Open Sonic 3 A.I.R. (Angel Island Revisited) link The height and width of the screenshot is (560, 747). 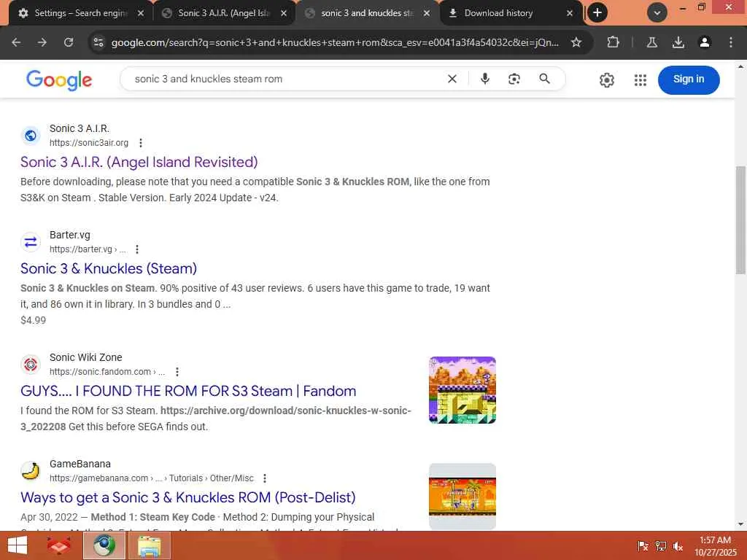[139, 162]
